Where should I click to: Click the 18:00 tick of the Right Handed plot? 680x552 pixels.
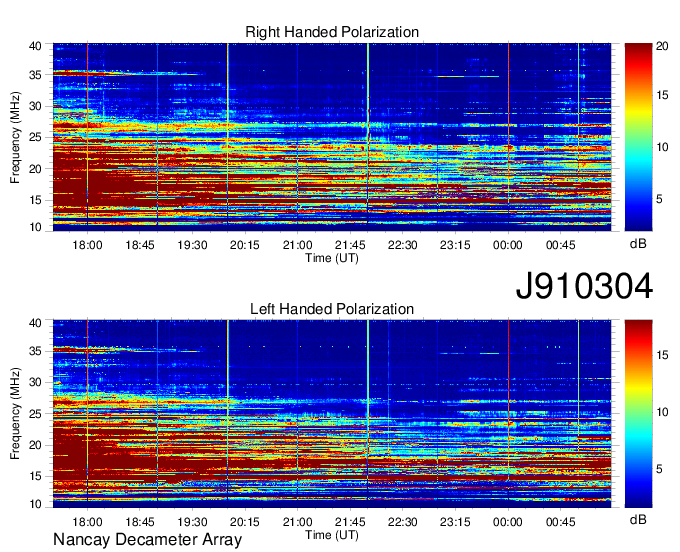[x=87, y=245]
